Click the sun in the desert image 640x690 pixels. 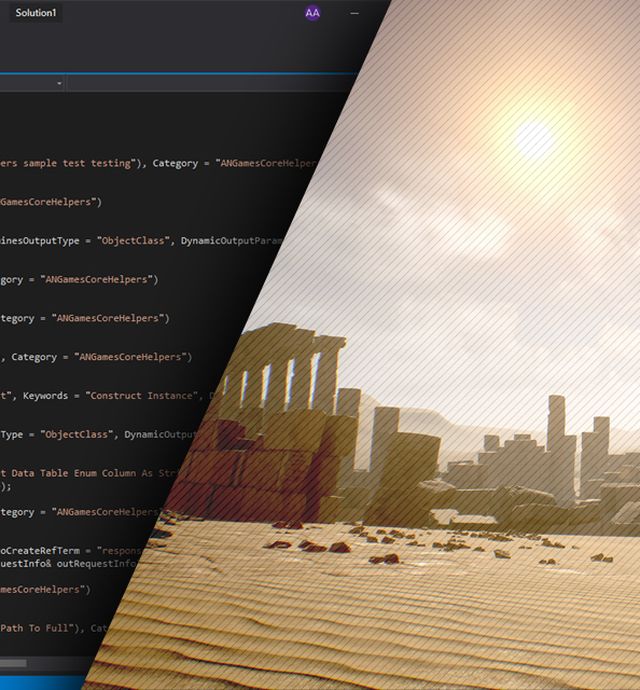pyautogui.click(x=534, y=138)
